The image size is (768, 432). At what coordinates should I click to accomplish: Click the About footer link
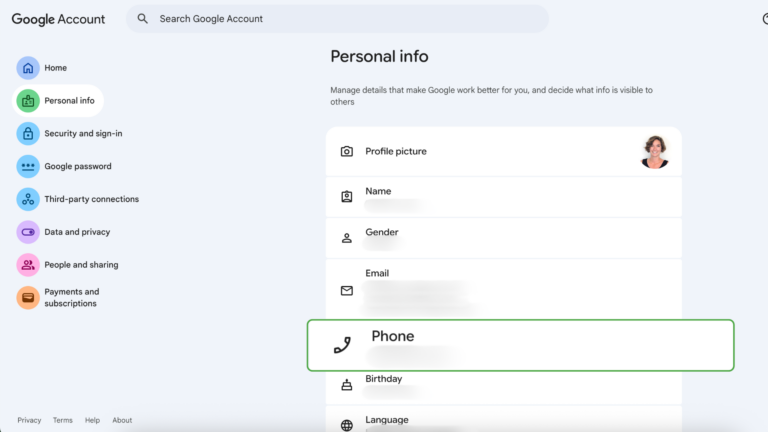pyautogui.click(x=122, y=420)
